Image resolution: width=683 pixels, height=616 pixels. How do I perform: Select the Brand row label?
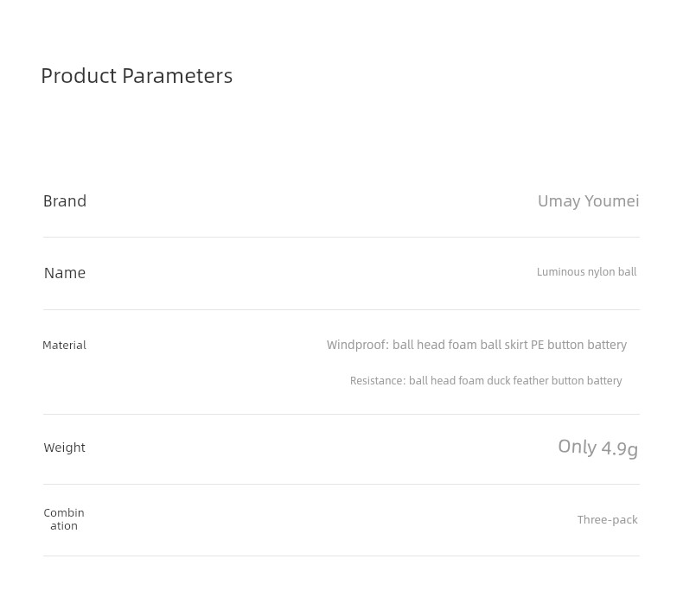click(x=65, y=201)
